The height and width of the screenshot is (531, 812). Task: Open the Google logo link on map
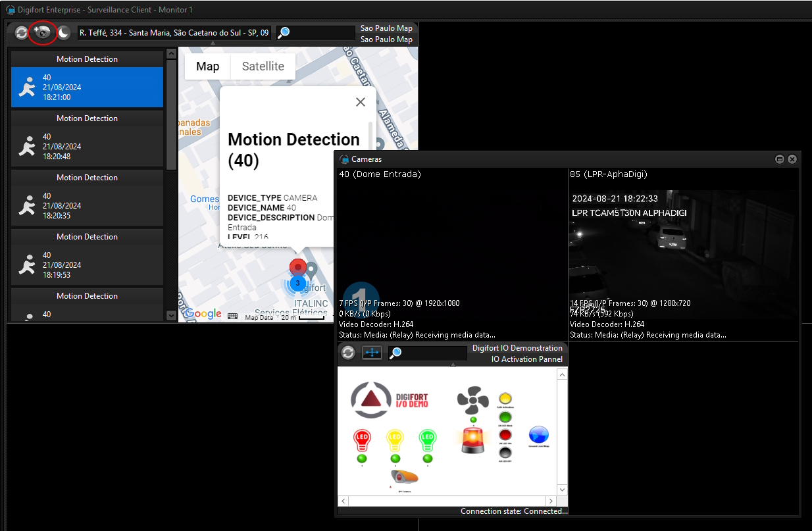203,314
